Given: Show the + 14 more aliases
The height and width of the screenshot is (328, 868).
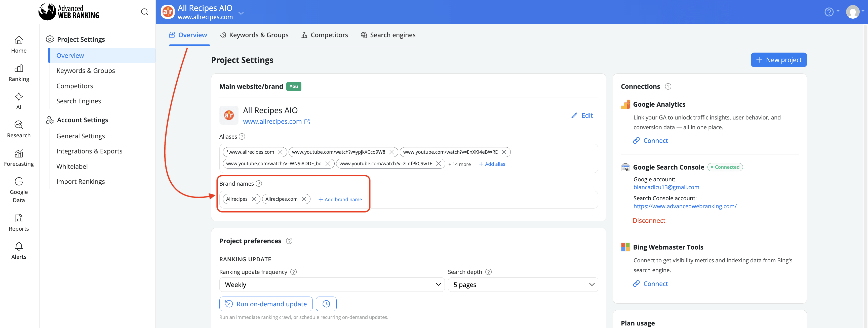Looking at the screenshot, I should [x=459, y=164].
